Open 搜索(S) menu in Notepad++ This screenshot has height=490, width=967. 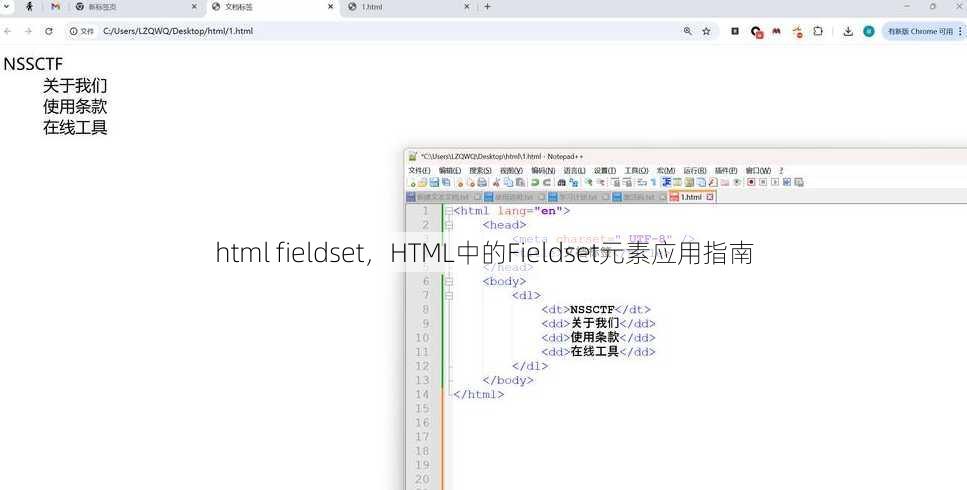[480, 171]
